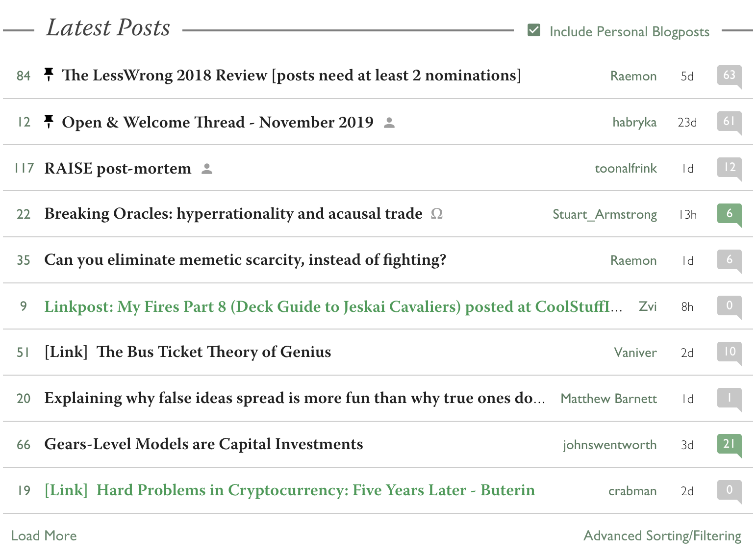
Task: Open Gears-Level Models are Capital Investments post
Action: point(203,444)
